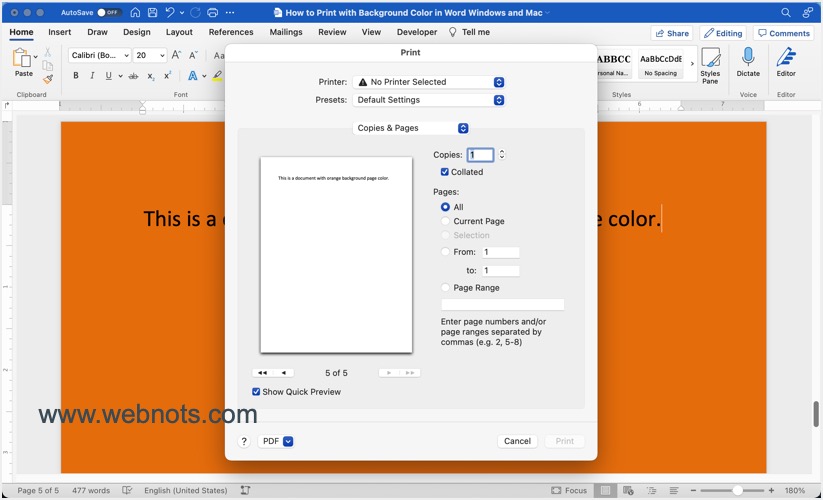Expand the Presets dropdown
This screenshot has width=823, height=500.
tap(428, 100)
